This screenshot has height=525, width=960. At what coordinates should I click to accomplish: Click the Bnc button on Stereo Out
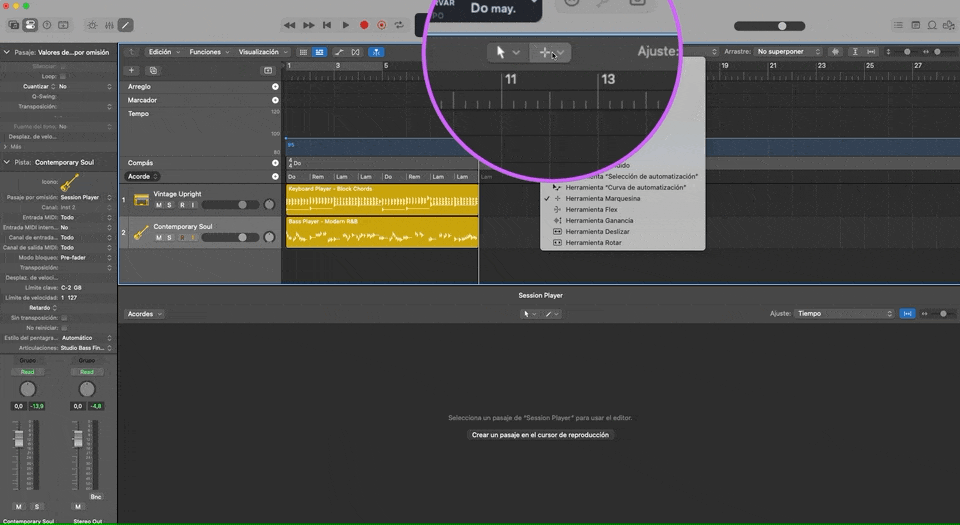click(96, 497)
